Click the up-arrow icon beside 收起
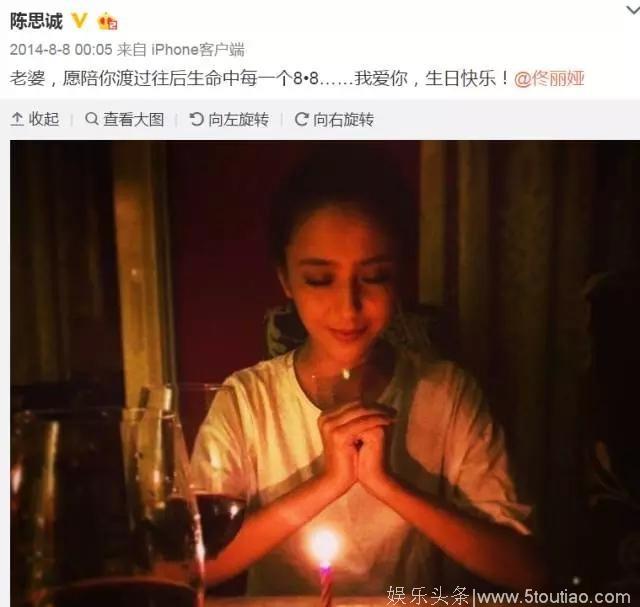 17,119
